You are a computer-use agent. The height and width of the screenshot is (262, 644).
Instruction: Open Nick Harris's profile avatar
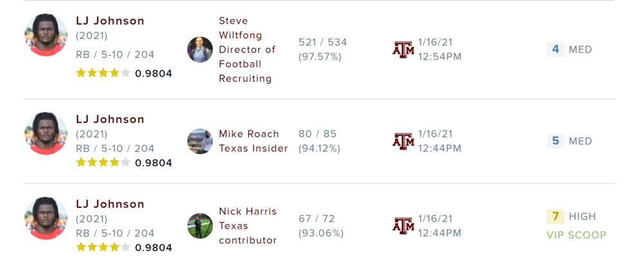[x=200, y=226]
